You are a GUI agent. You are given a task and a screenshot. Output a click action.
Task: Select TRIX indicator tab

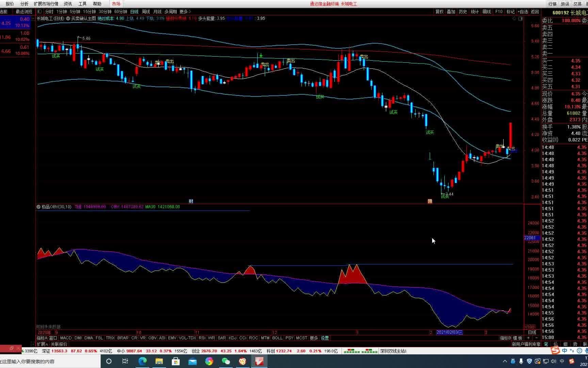110,338
